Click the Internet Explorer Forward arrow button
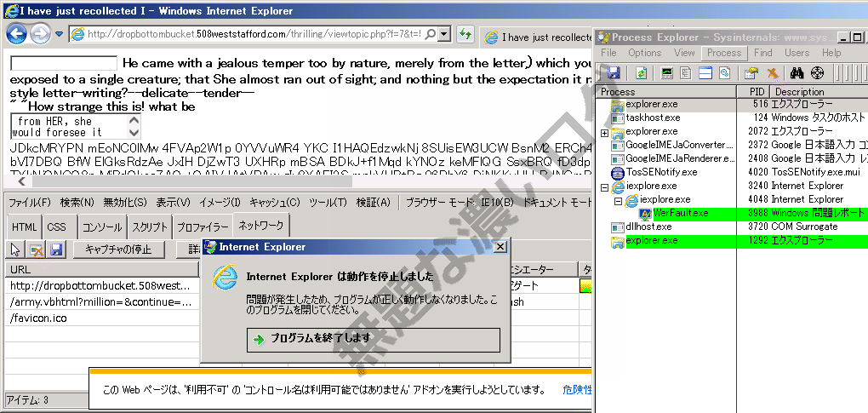 tap(41, 34)
